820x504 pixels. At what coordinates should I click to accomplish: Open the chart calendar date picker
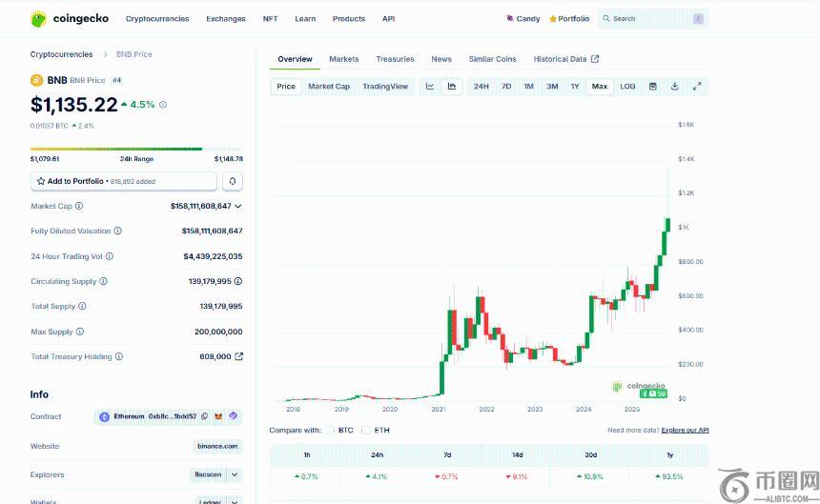tap(653, 87)
